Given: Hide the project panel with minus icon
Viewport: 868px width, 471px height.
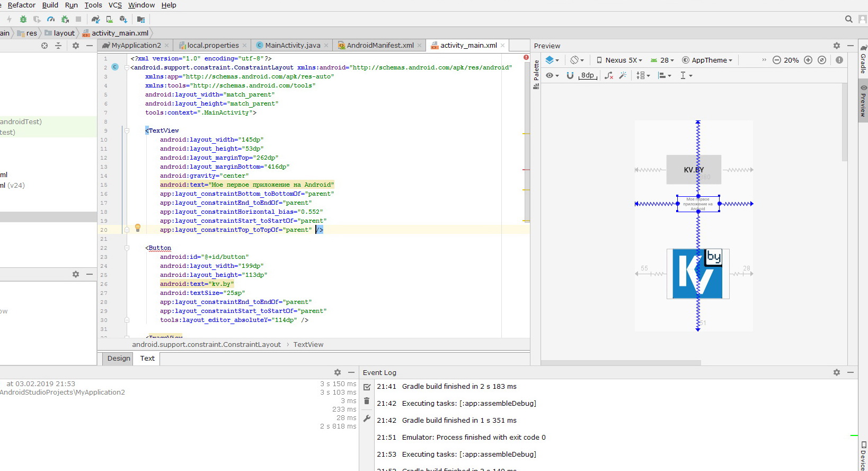Looking at the screenshot, I should (90, 46).
